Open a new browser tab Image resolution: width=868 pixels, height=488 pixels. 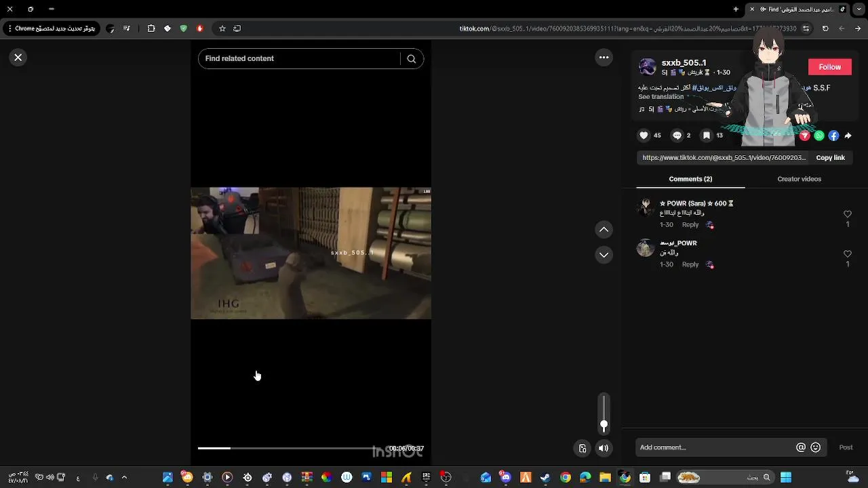tap(736, 9)
